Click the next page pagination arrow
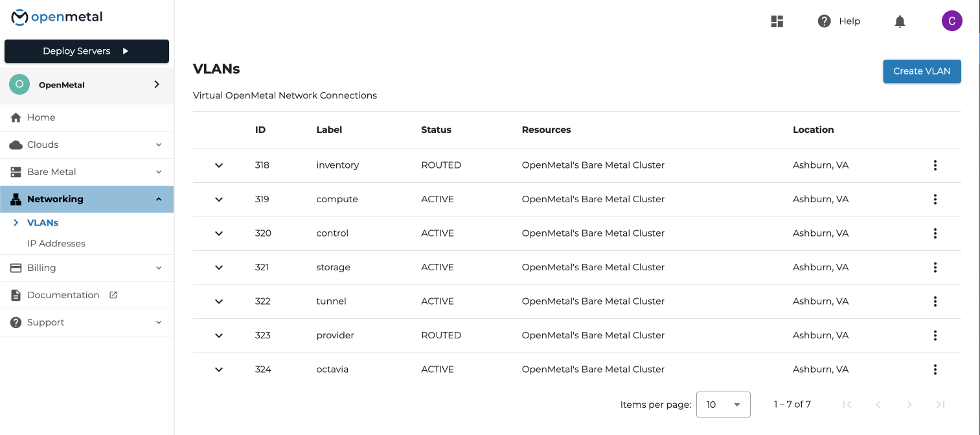This screenshot has height=435, width=980. coord(909,404)
